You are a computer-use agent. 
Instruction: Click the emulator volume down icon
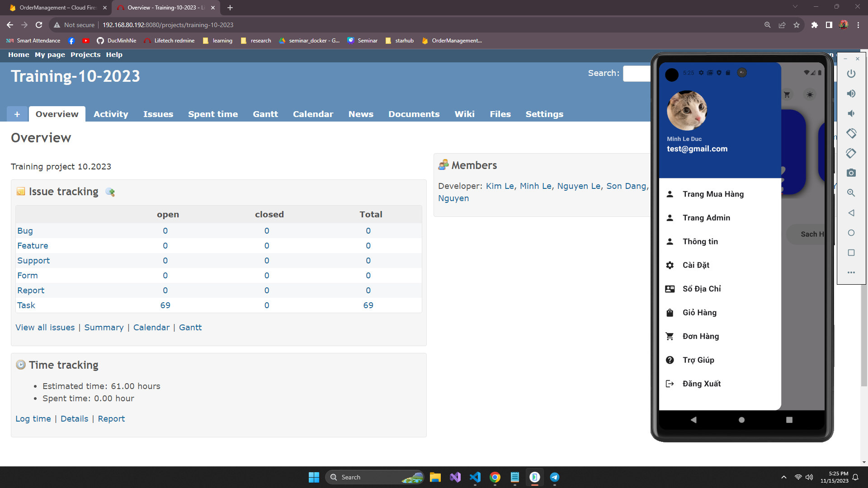[851, 113]
